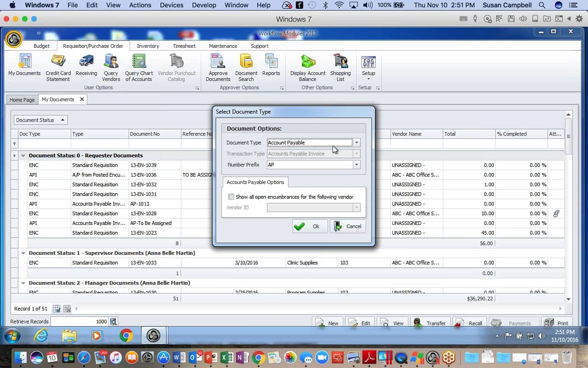Open Finder in the Mac dock
The width and height of the screenshot is (588, 368).
[x=21, y=357]
